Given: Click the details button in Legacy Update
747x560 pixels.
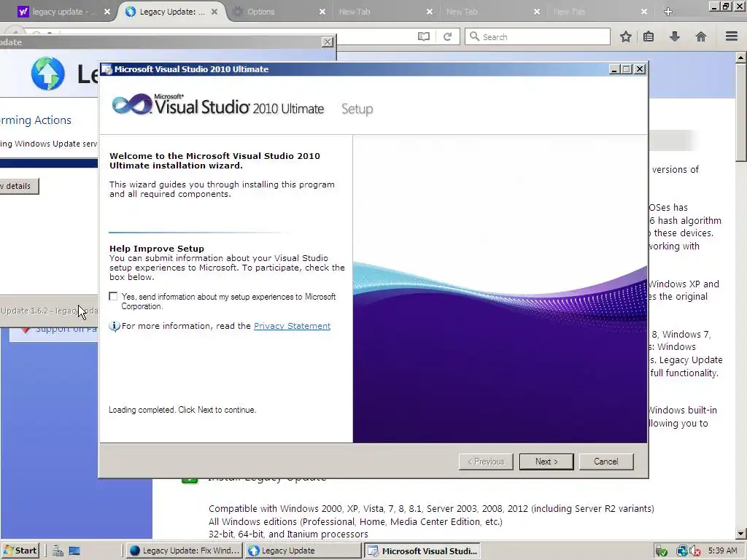Looking at the screenshot, I should (19, 186).
